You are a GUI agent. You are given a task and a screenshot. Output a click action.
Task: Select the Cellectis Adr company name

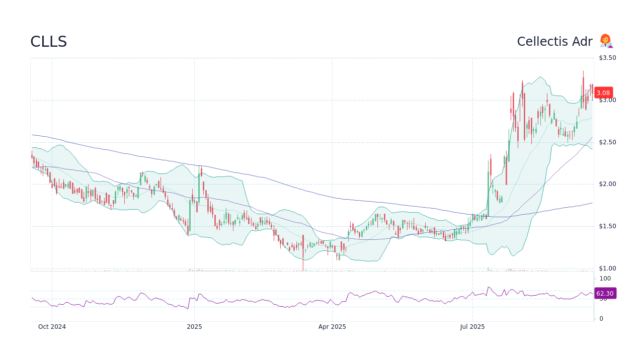pos(555,41)
